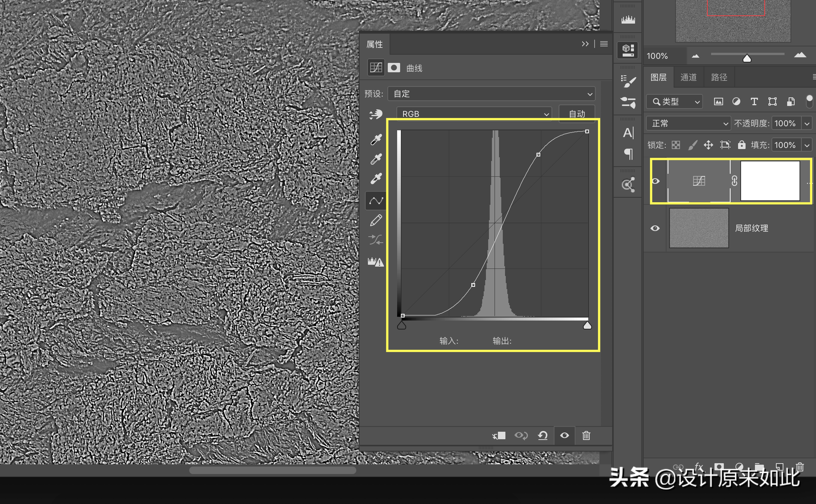816x504 pixels.
Task: Select edit points curve mode
Action: click(x=376, y=201)
